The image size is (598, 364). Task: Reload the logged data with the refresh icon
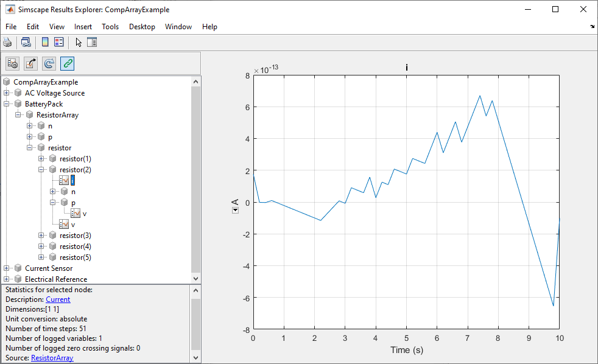click(49, 64)
